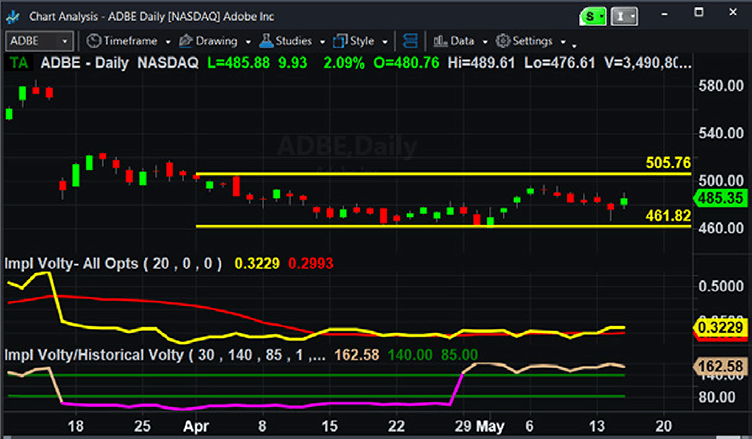The image size is (752, 439).
Task: Maximize the Chart Analysis window
Action: pos(699,12)
